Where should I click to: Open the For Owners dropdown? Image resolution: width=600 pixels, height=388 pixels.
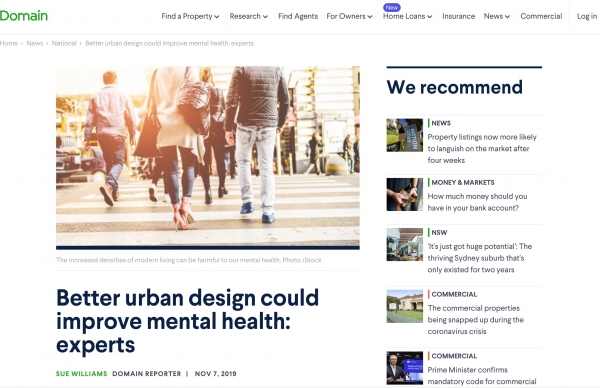click(349, 16)
